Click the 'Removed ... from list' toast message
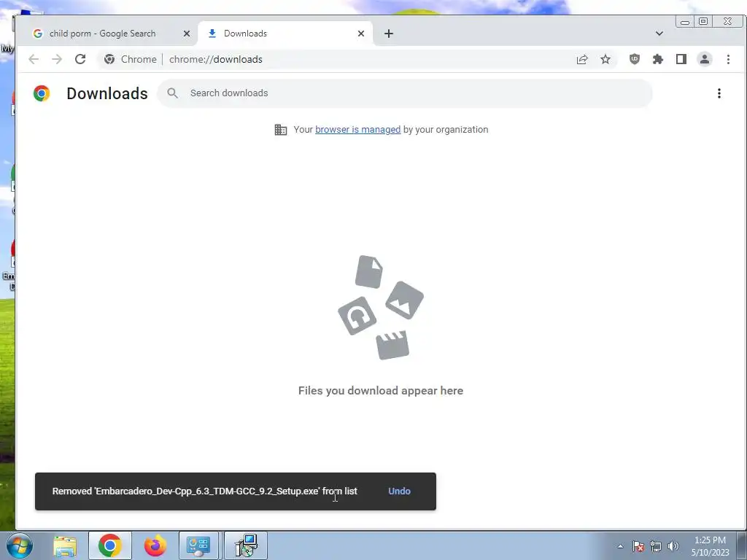 coord(205,491)
